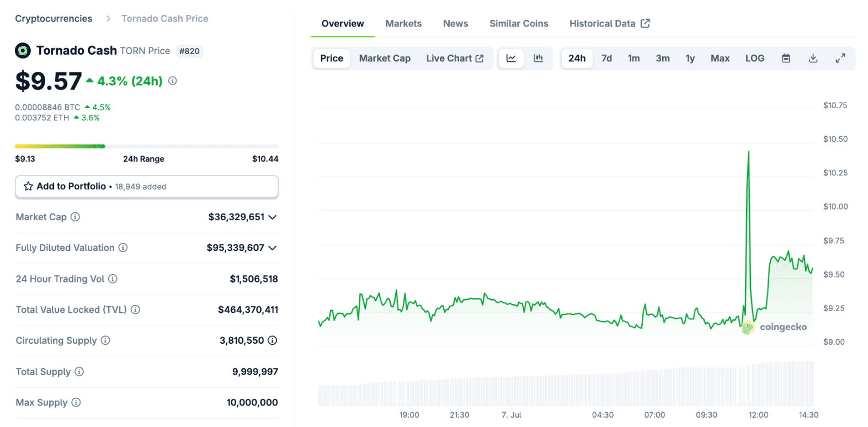868x427 pixels.
Task: Open the News tab
Action: point(456,24)
